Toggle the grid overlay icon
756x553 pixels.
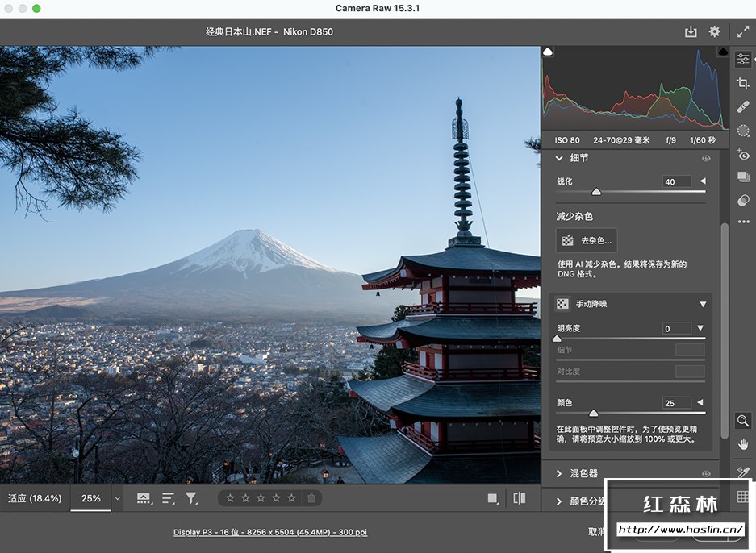pyautogui.click(x=743, y=497)
